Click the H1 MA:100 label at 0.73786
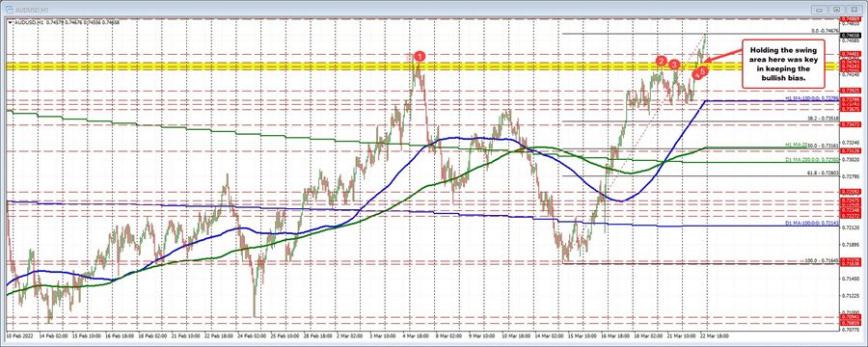 click(813, 97)
